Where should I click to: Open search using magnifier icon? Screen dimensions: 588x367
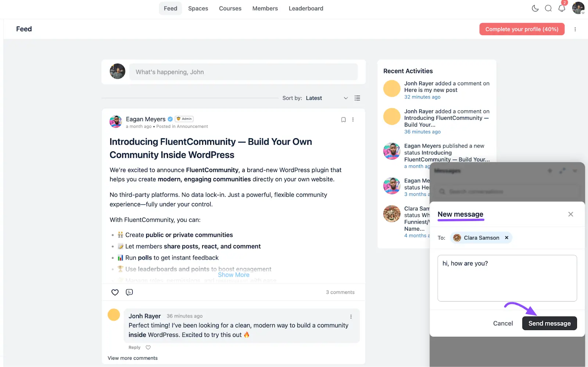(x=548, y=8)
